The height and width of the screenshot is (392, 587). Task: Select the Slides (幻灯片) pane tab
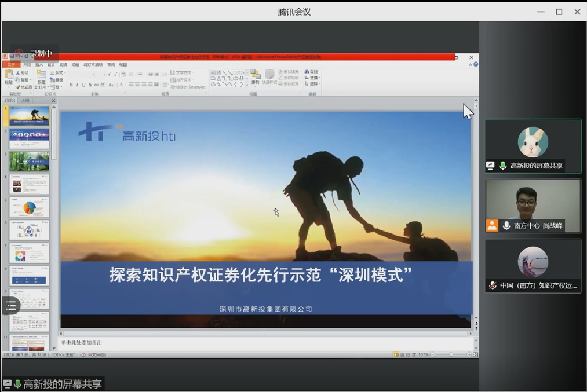(10, 101)
